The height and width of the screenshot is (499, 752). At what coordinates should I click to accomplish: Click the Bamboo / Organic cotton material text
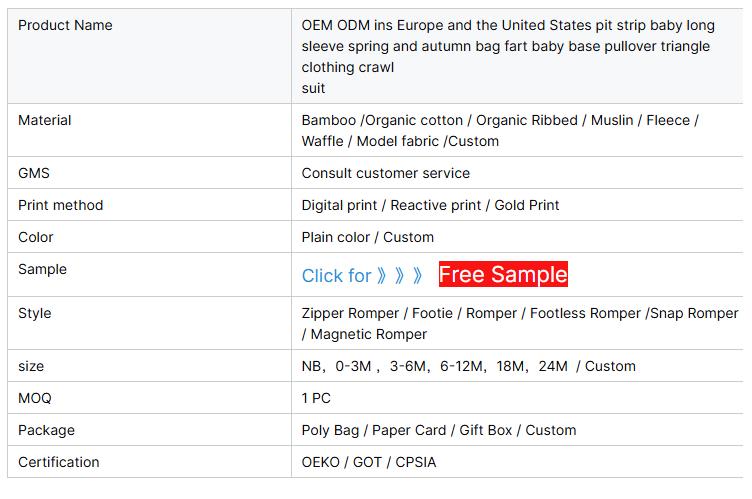pos(500,131)
